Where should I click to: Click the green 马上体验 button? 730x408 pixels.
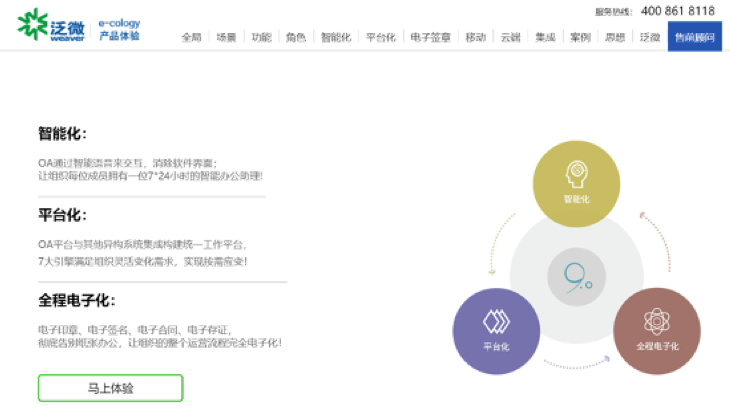tap(111, 388)
